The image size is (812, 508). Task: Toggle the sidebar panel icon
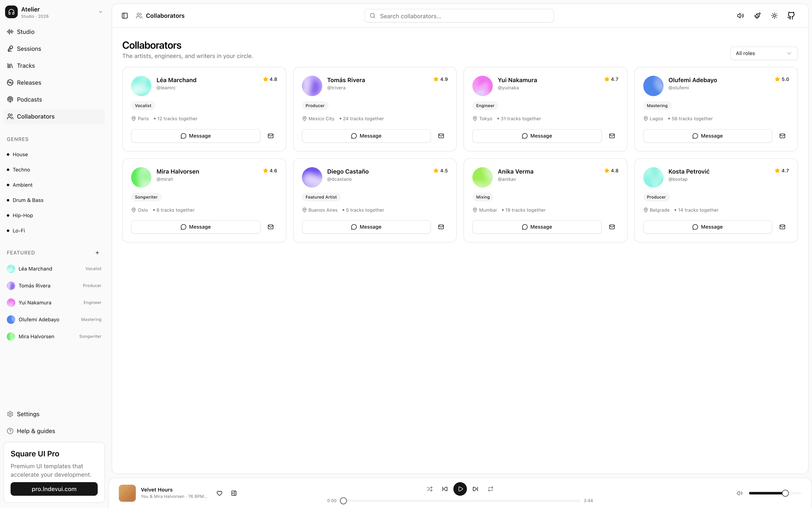(125, 16)
